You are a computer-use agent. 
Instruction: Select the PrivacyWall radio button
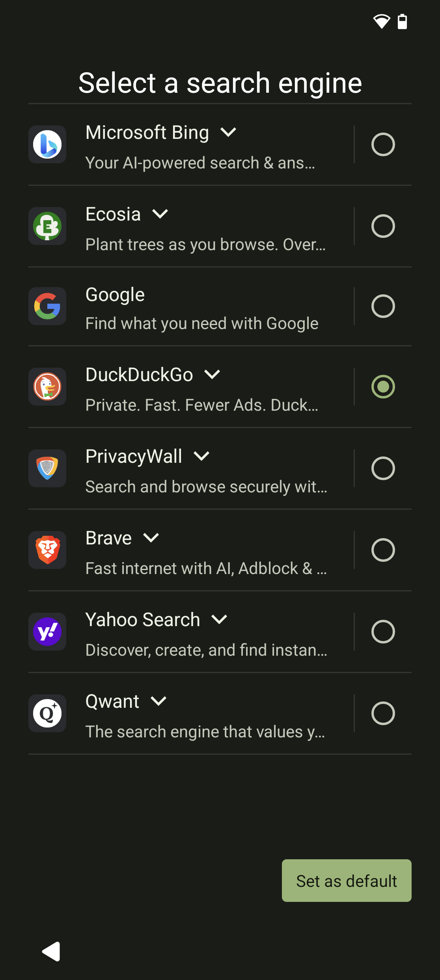(383, 468)
